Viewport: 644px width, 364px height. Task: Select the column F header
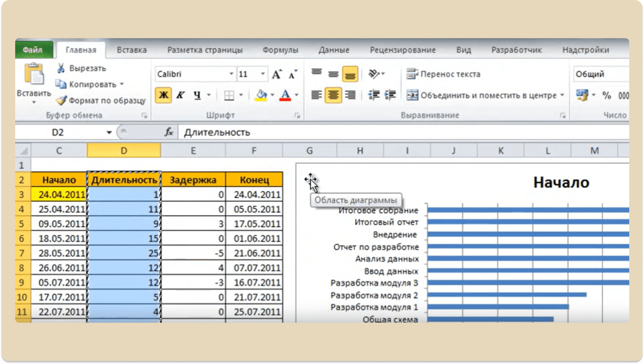254,151
